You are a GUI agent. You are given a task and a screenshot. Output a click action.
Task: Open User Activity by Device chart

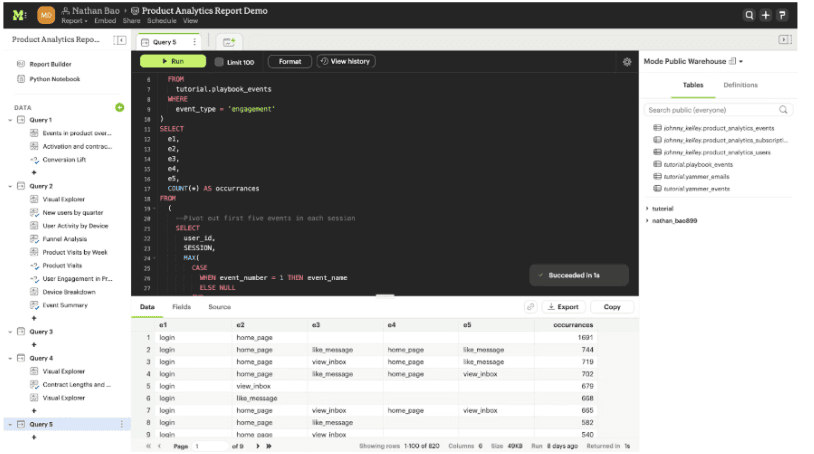[75, 226]
